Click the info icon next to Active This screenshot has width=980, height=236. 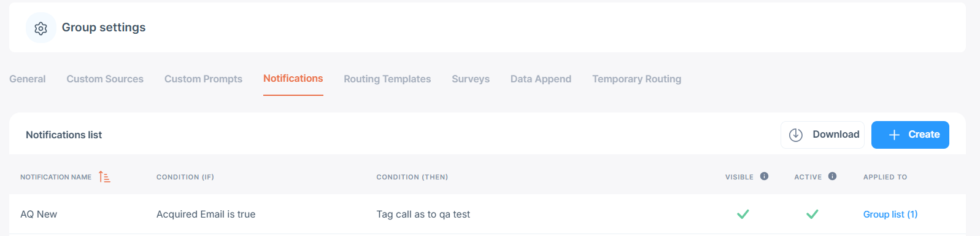coord(832,176)
